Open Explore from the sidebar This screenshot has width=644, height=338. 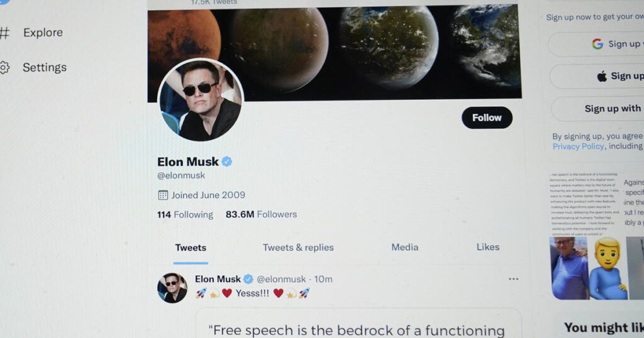33,33
